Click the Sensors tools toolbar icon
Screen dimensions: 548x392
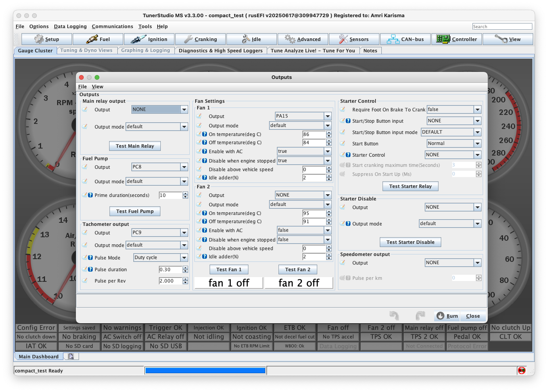(x=343, y=39)
